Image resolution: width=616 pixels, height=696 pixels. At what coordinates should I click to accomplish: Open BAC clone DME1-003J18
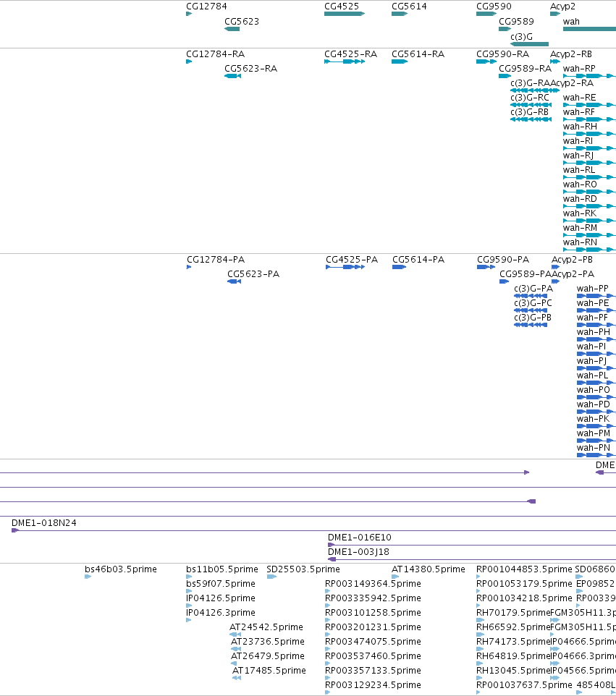(x=358, y=552)
